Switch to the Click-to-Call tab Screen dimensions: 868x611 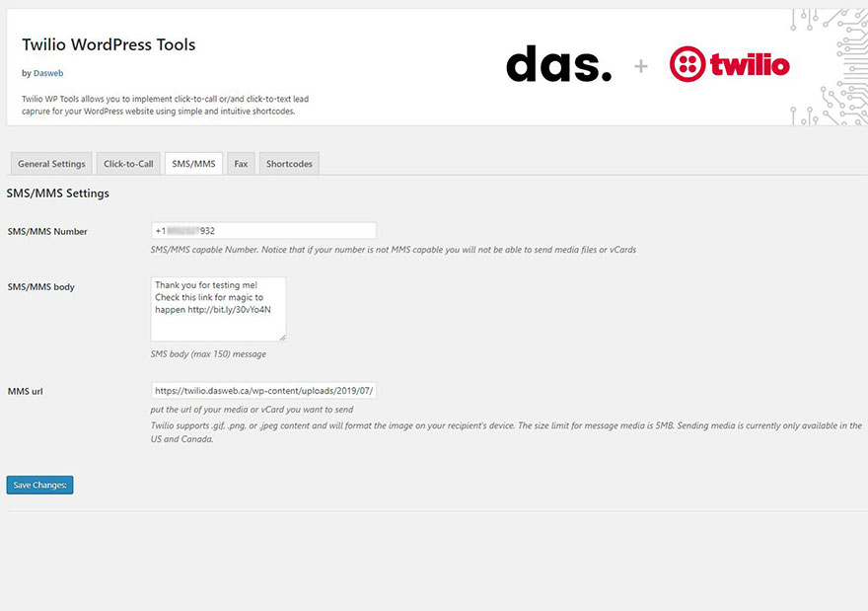click(x=128, y=164)
